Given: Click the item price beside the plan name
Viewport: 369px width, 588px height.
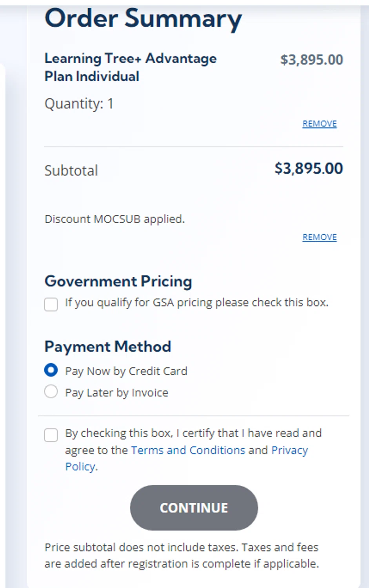Looking at the screenshot, I should [311, 60].
